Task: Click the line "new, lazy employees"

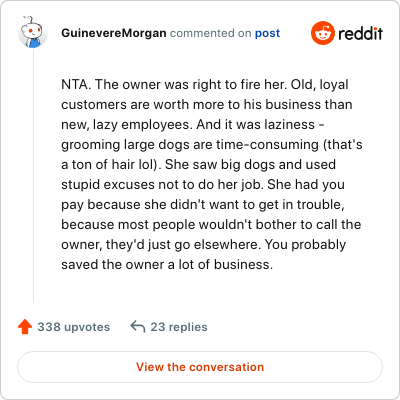Action: pos(193,125)
